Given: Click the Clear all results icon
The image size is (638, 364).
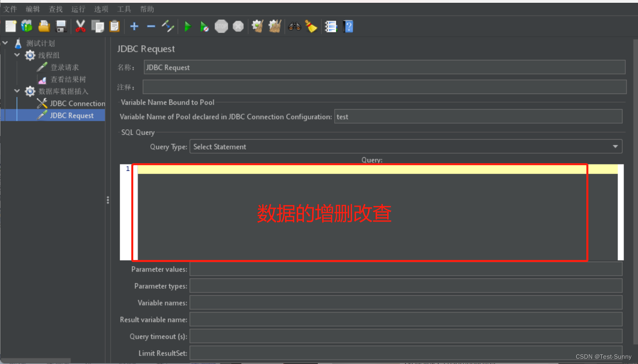Looking at the screenshot, I should [275, 26].
